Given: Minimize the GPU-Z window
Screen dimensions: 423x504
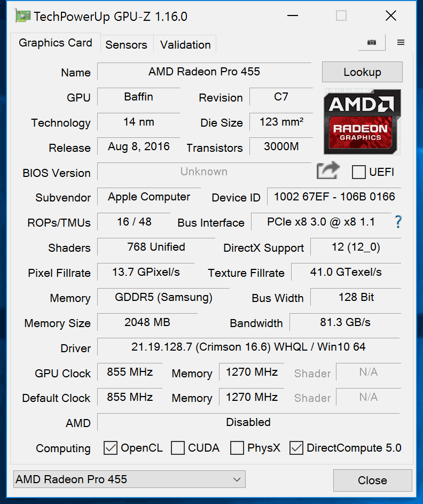Looking at the screenshot, I should 293,15.
